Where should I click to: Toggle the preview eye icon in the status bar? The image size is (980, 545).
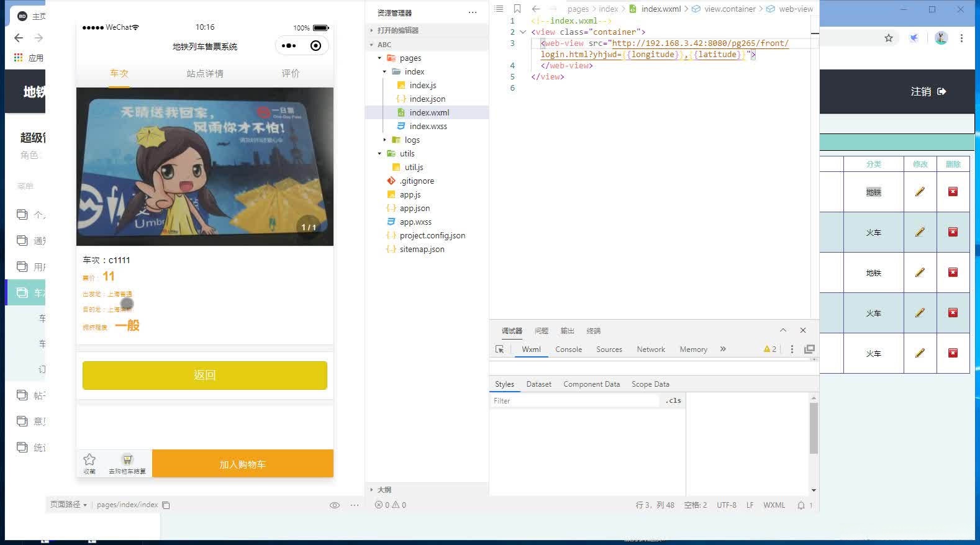pos(335,505)
